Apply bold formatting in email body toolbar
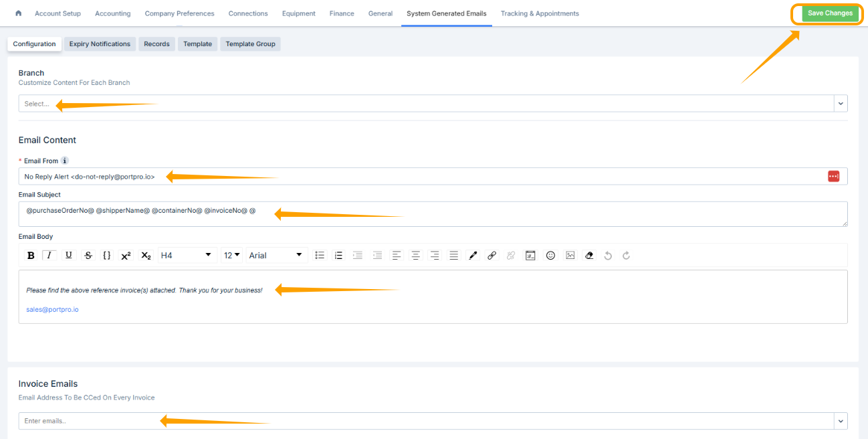This screenshot has height=439, width=868. 31,256
